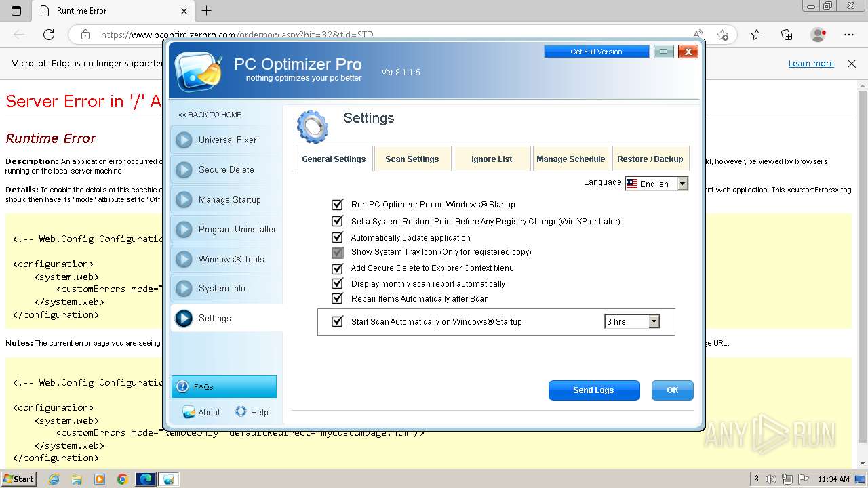Click the Settings gear icon
Viewport: 868px width, 488px height.
313,127
